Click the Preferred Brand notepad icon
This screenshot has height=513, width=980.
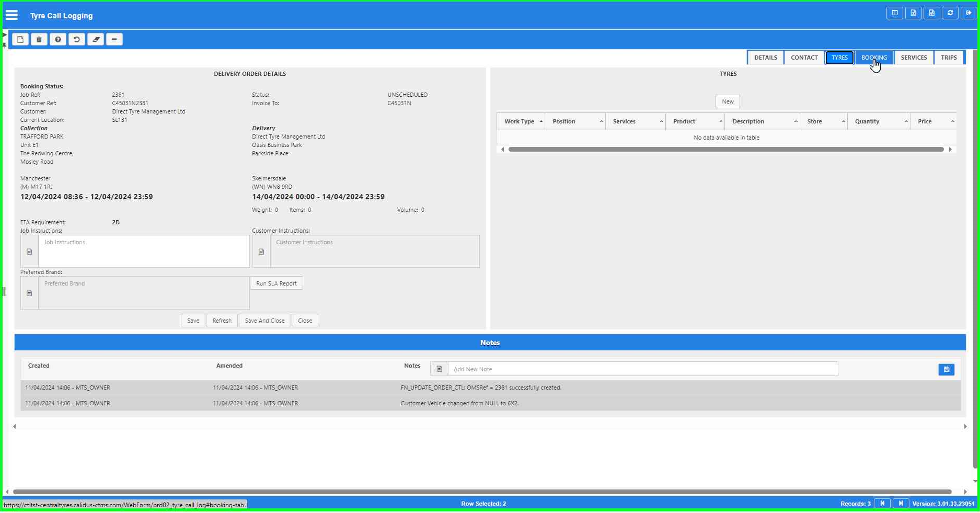pos(29,293)
